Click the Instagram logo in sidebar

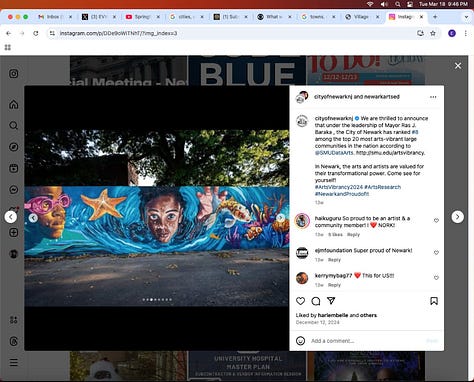click(x=14, y=74)
